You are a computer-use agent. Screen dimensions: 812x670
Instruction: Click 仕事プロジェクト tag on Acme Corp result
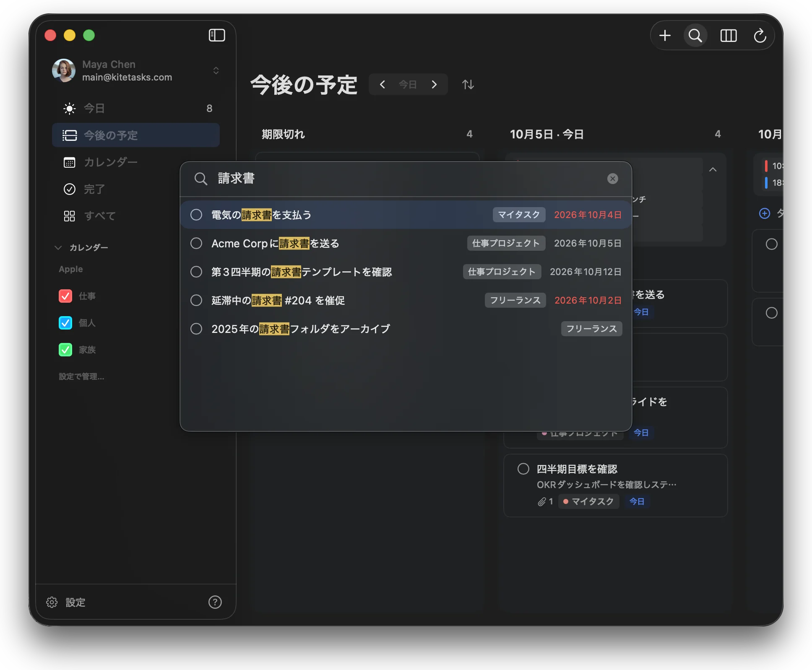506,243
